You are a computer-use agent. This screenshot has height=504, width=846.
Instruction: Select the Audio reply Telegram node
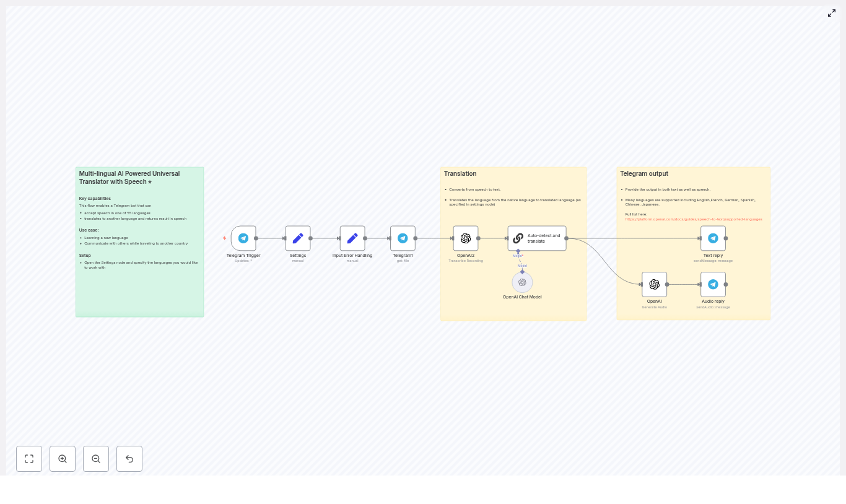tap(713, 285)
